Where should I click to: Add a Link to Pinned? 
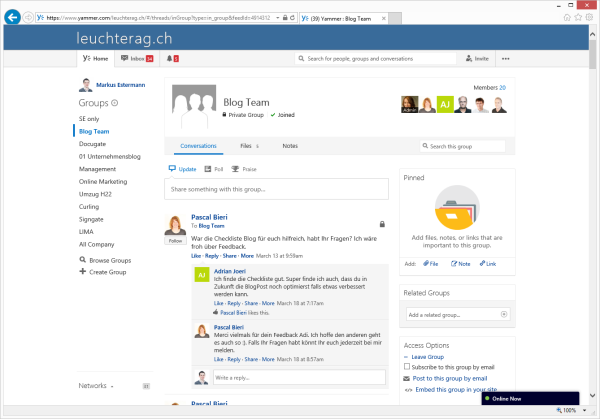(x=488, y=264)
